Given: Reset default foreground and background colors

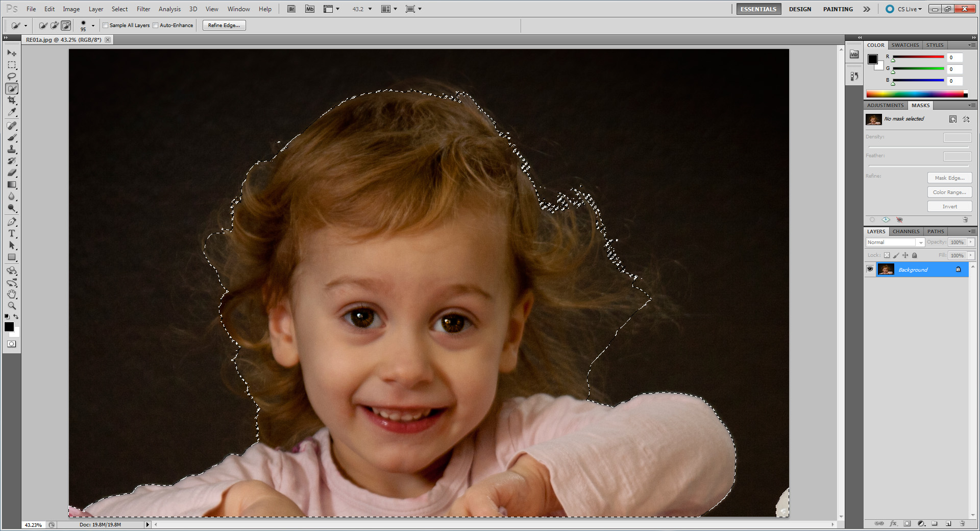Looking at the screenshot, I should coord(7,317).
